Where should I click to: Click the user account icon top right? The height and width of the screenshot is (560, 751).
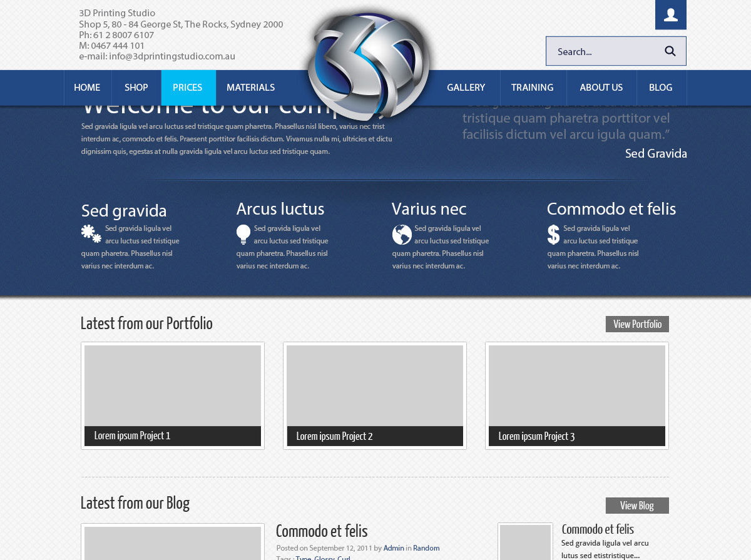pyautogui.click(x=670, y=14)
